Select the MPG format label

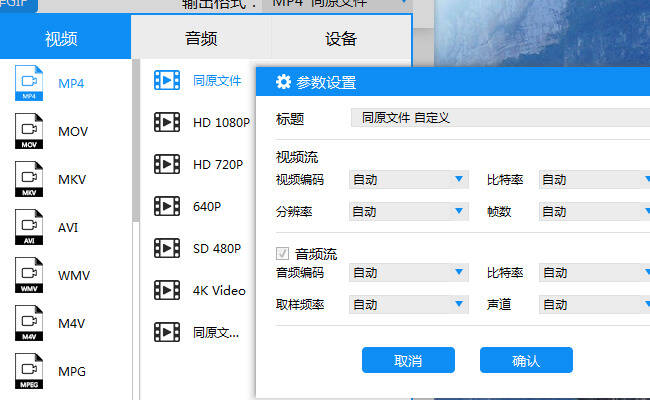tap(72, 371)
